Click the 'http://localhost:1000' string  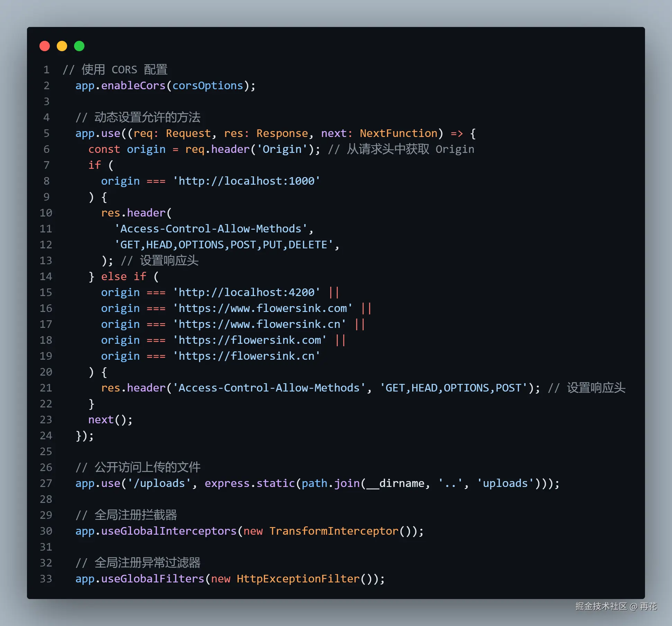pyautogui.click(x=246, y=181)
